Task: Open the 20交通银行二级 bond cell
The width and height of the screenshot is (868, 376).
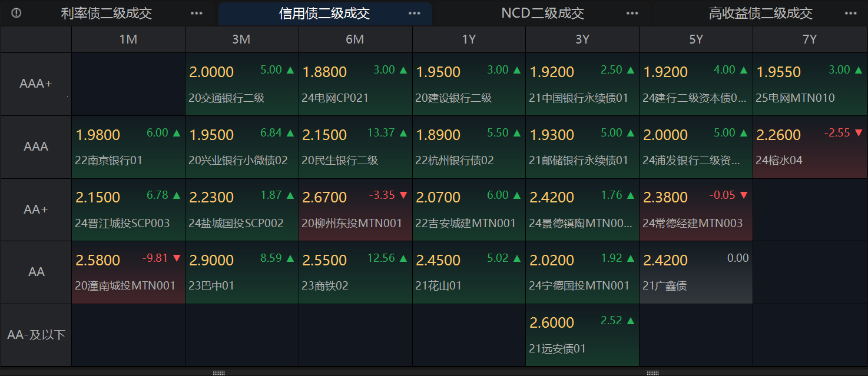Action: [x=242, y=84]
